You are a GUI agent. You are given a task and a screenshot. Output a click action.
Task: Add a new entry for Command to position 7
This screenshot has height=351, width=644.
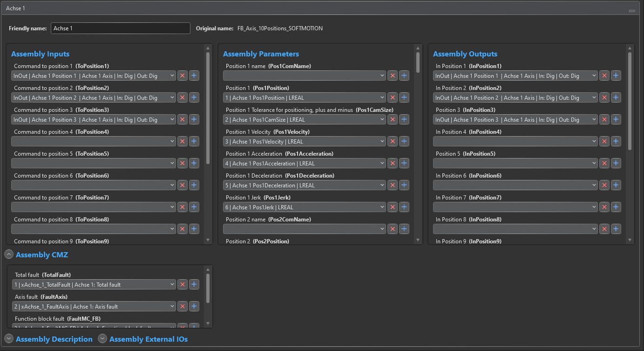(x=194, y=207)
